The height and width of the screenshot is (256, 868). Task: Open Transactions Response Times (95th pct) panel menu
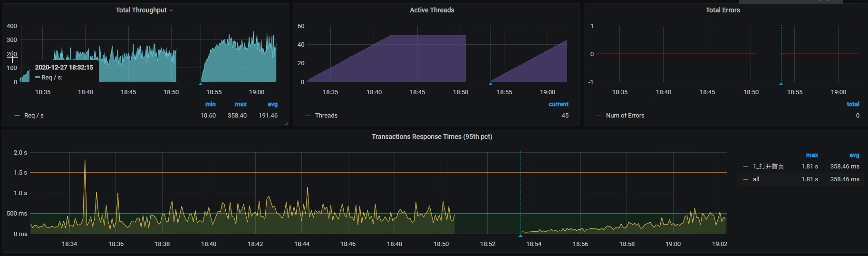432,137
